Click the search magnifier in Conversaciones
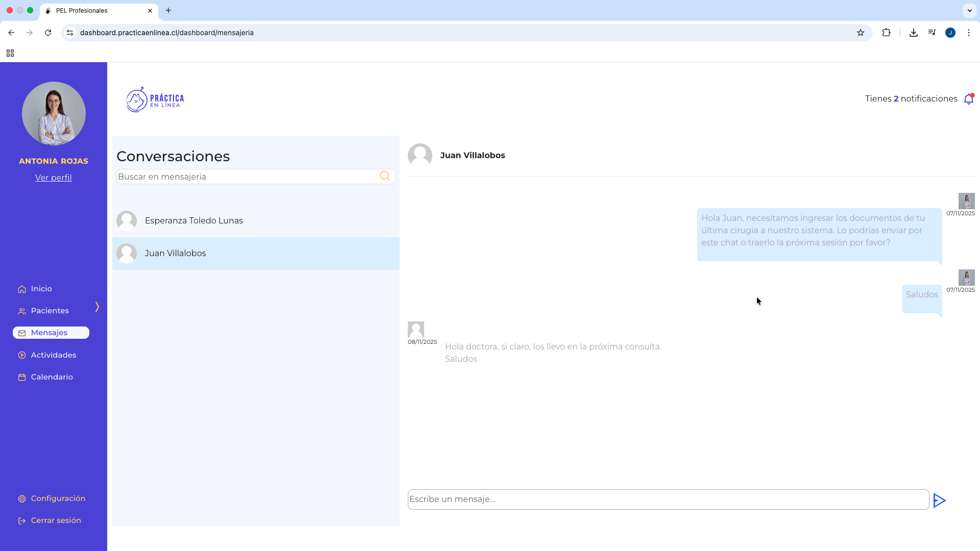The width and height of the screenshot is (980, 551). pyautogui.click(x=385, y=176)
